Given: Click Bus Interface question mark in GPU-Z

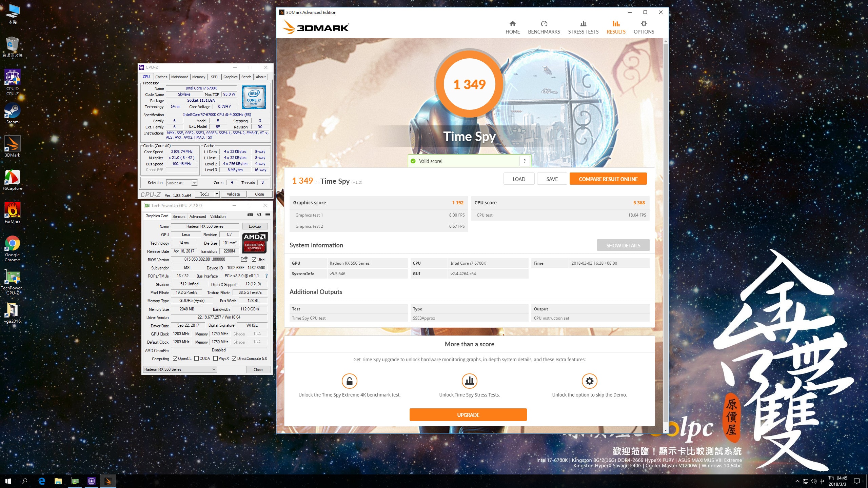Looking at the screenshot, I should 267,276.
